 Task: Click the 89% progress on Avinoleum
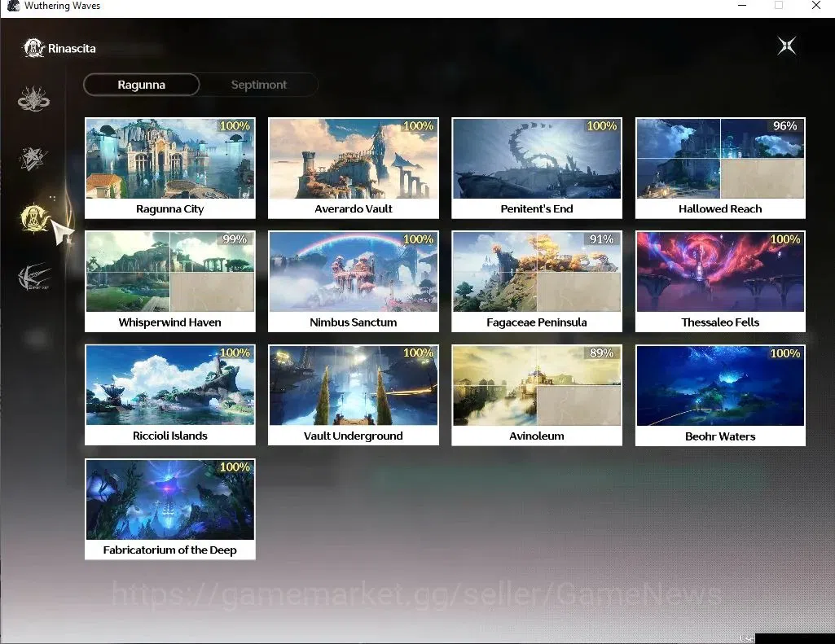[x=602, y=353]
